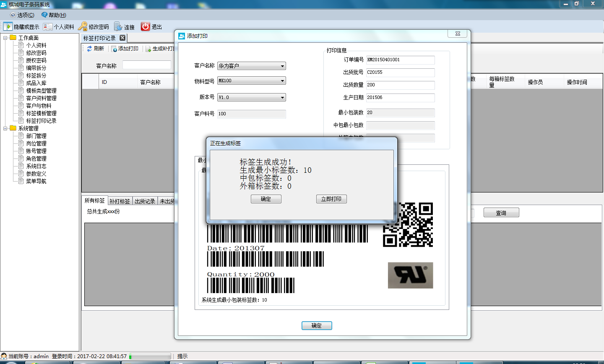Click the 查询 button
Viewport: 604px width, 364px height.
(501, 213)
